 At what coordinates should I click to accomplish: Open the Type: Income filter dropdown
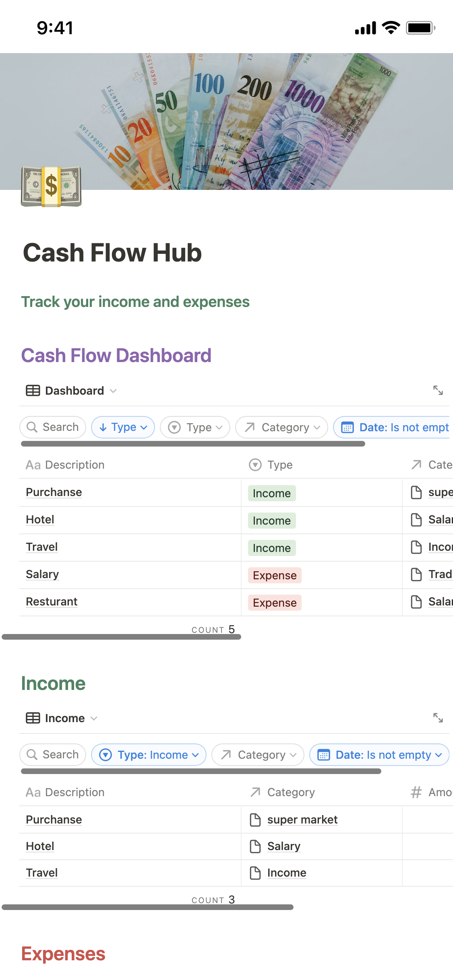coord(149,755)
